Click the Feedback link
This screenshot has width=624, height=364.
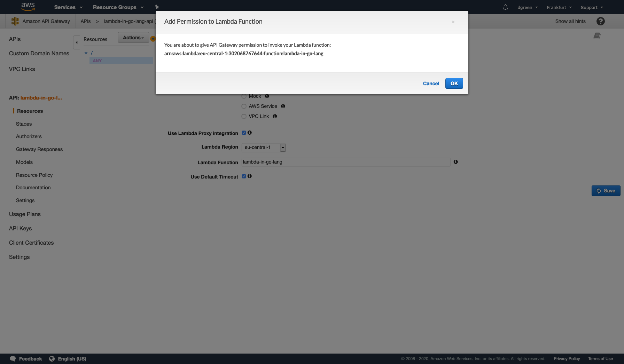tap(30, 359)
